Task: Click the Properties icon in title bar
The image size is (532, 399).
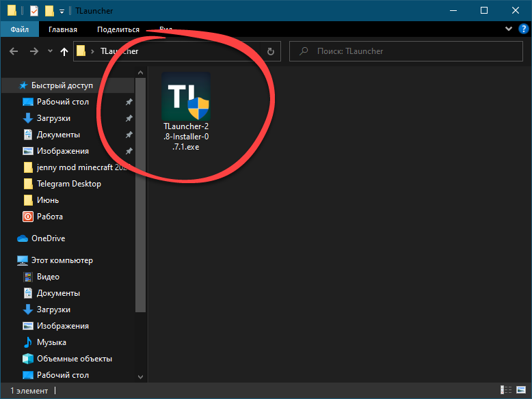Action: 35,11
